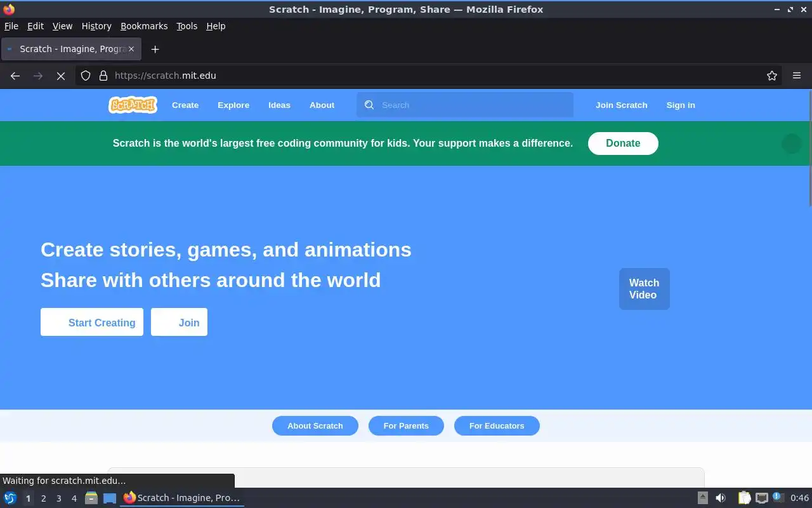Click Join Scratch in the navigation bar
The width and height of the screenshot is (812, 508).
tap(622, 105)
